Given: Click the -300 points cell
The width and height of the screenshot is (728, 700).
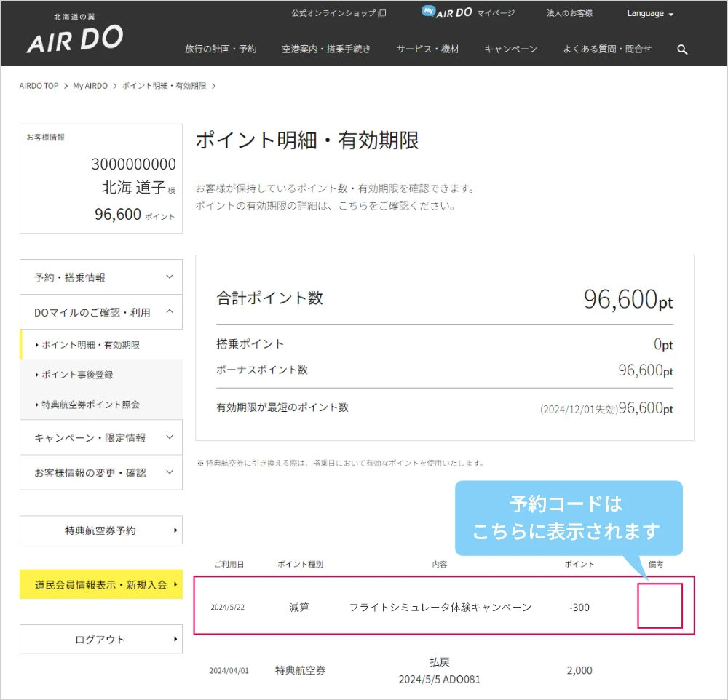Looking at the screenshot, I should (x=579, y=607).
